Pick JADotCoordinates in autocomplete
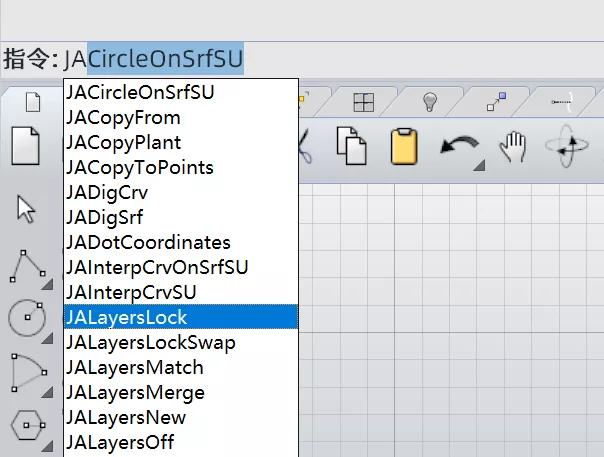The width and height of the screenshot is (604, 457). [181, 242]
